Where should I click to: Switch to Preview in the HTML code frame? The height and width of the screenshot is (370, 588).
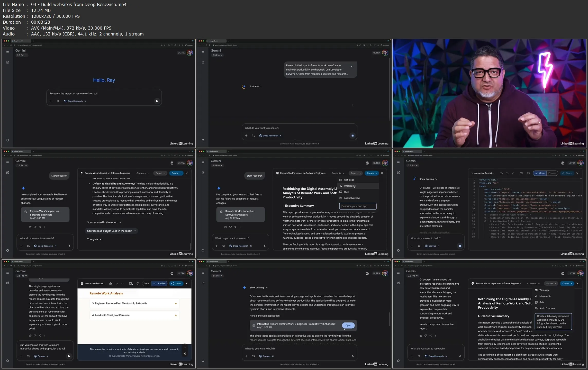552,173
